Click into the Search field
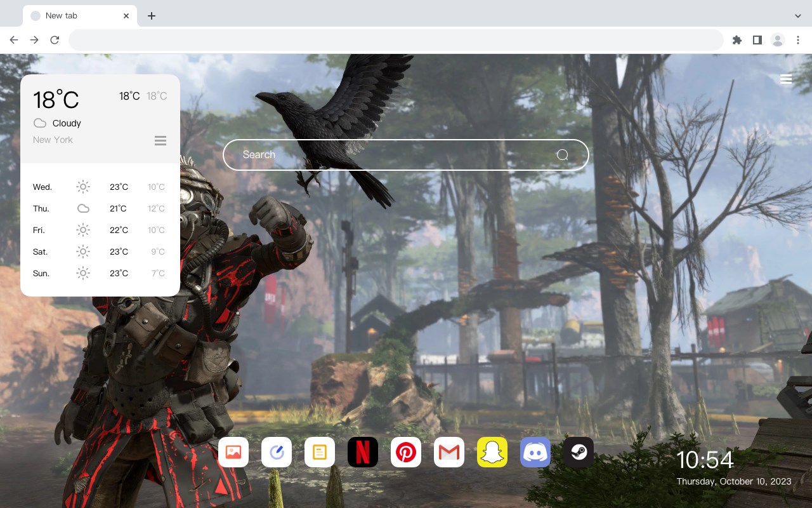The height and width of the screenshot is (508, 812). [x=406, y=155]
